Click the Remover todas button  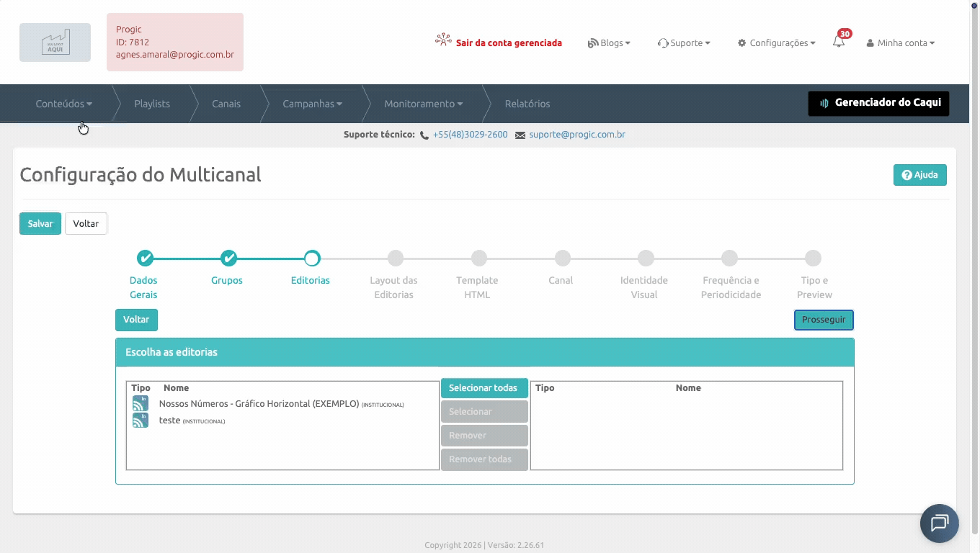(x=484, y=459)
